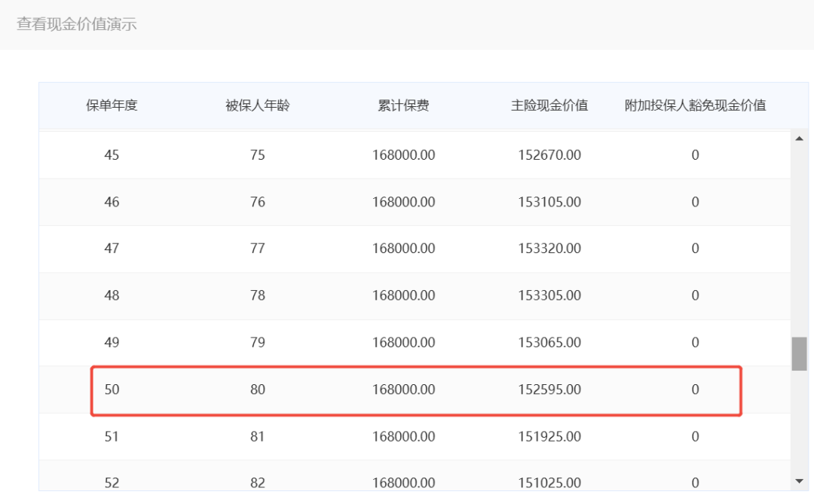Click the 主险现金价值 column header

coord(549,105)
